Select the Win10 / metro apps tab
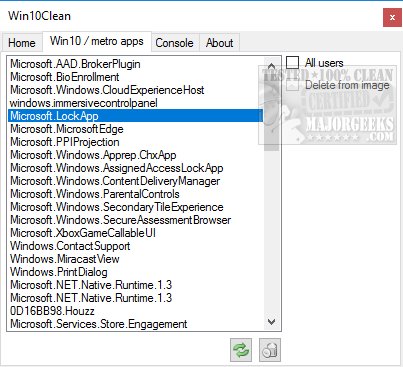Screen dimensions: 403x367 coord(97,41)
